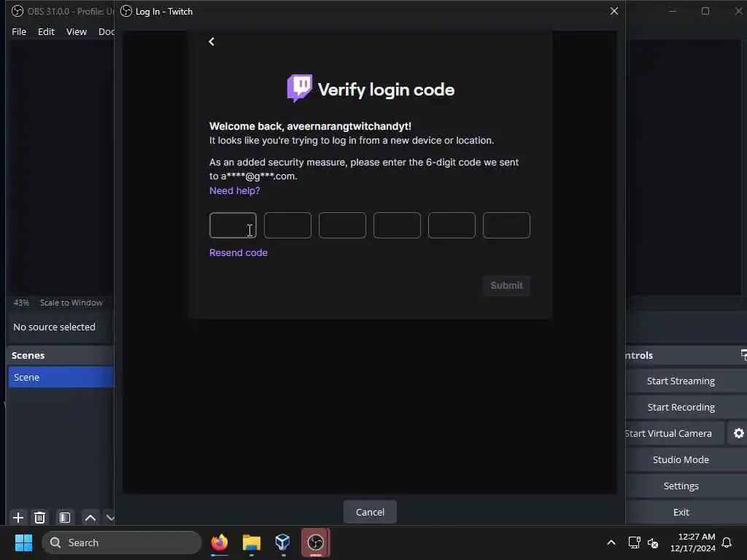Image resolution: width=747 pixels, height=560 pixels.
Task: Click Exit in OBS controls
Action: click(681, 512)
